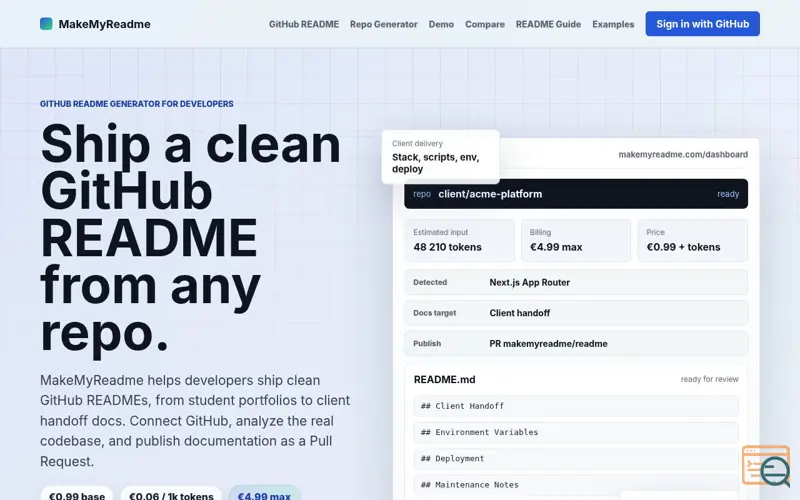
Task: Click the Client delivery tooltip card
Action: pyautogui.click(x=440, y=157)
